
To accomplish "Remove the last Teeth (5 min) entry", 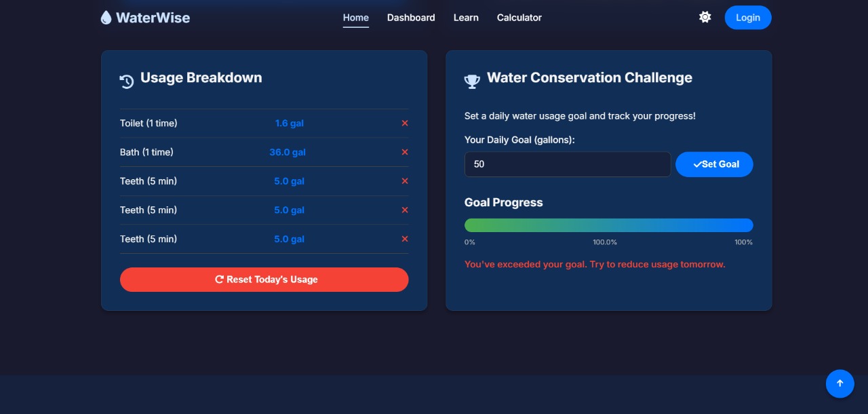I will coord(405,239).
